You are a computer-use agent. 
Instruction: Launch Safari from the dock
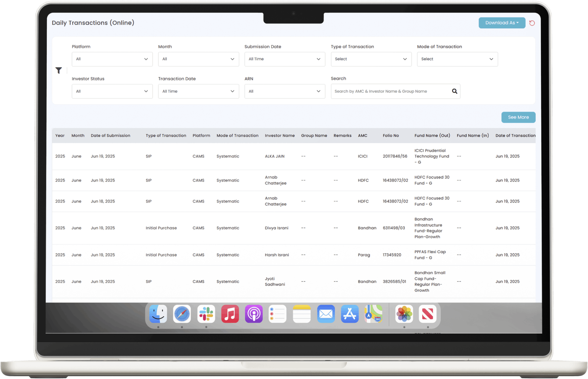point(182,314)
